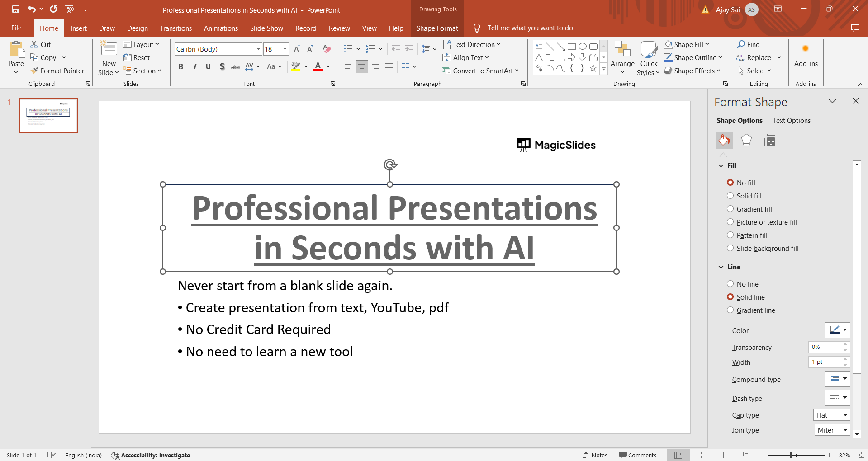Choose the Gradient fill option
The image size is (868, 461).
coord(730,209)
